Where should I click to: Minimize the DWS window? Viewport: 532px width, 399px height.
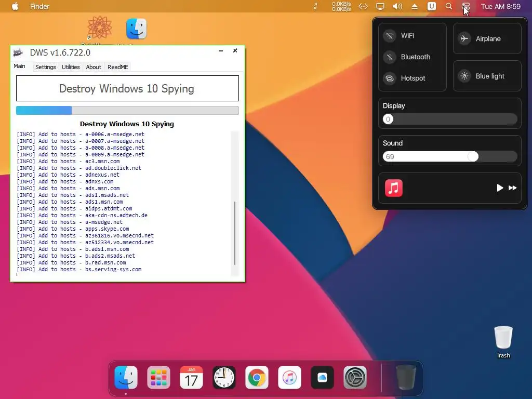point(221,51)
